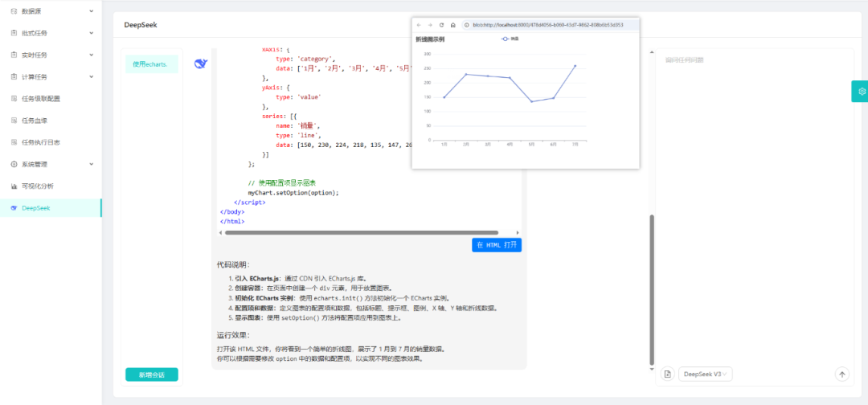
Task: Click the 新增会话 button
Action: [152, 374]
